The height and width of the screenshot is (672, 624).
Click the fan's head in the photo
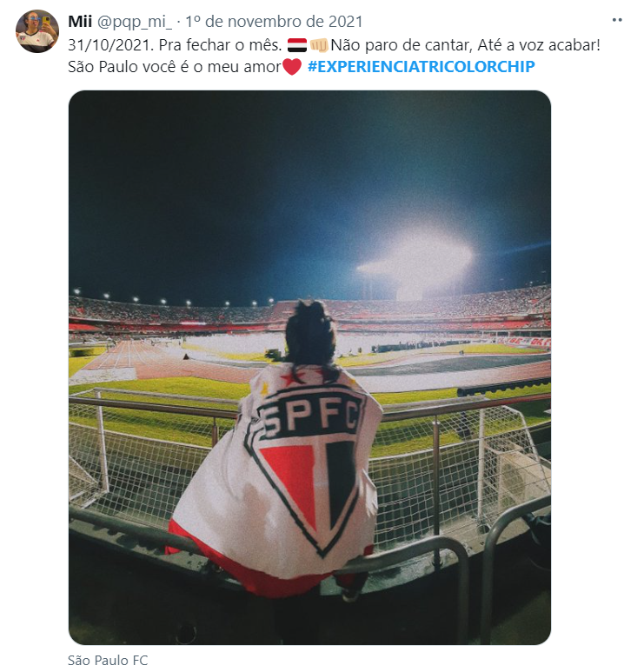tap(311, 332)
